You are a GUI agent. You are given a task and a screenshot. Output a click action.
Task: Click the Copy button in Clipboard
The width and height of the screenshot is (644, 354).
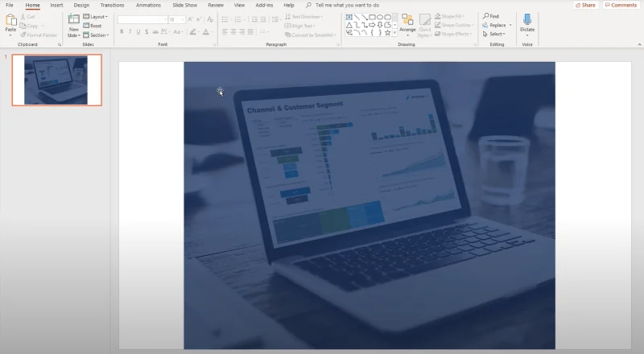point(29,26)
